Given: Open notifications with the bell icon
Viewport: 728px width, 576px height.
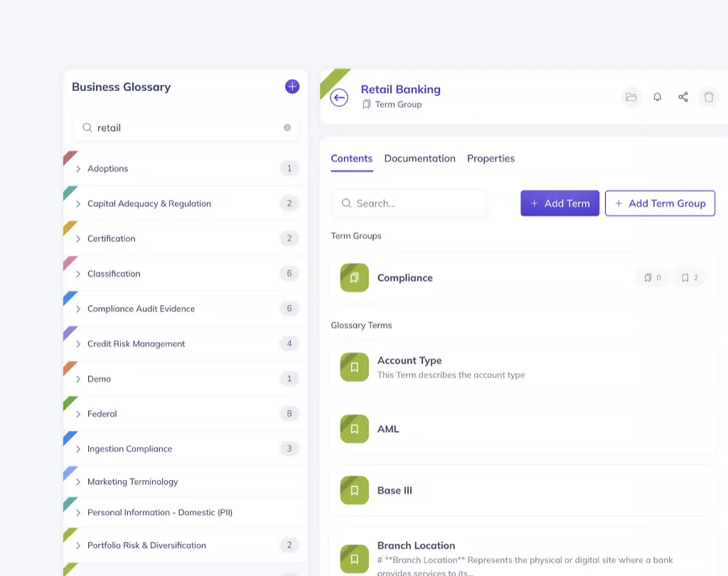Looking at the screenshot, I should 657,97.
